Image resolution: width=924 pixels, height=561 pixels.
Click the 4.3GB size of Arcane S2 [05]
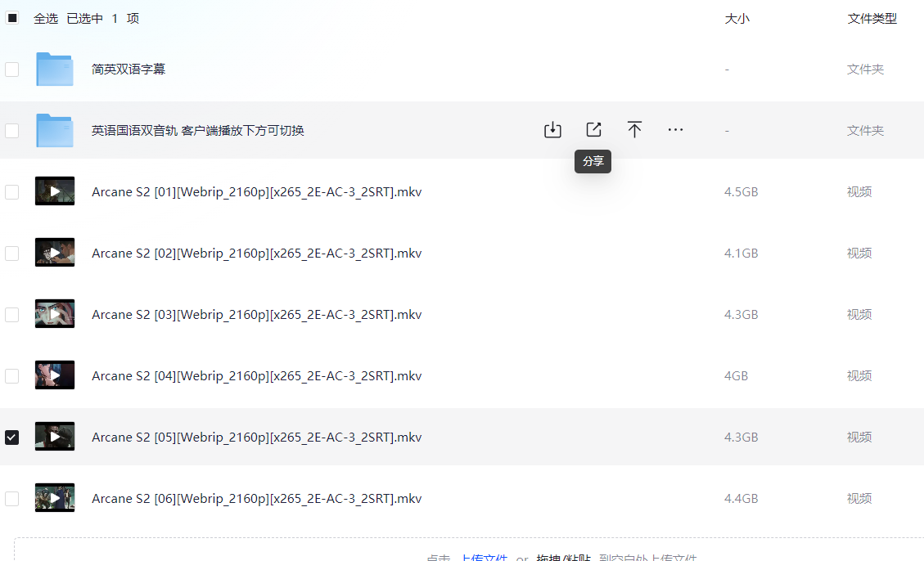click(741, 438)
